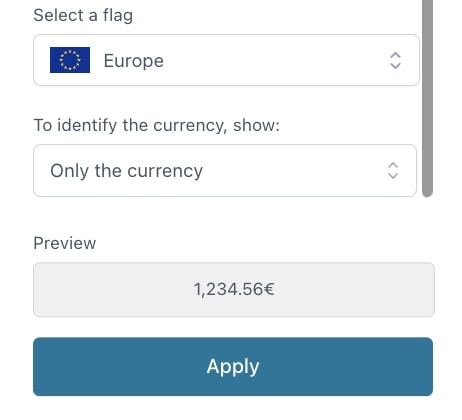Screen dimensions: 462x420
Task: Choose the Only the currency text option
Action: (x=126, y=171)
